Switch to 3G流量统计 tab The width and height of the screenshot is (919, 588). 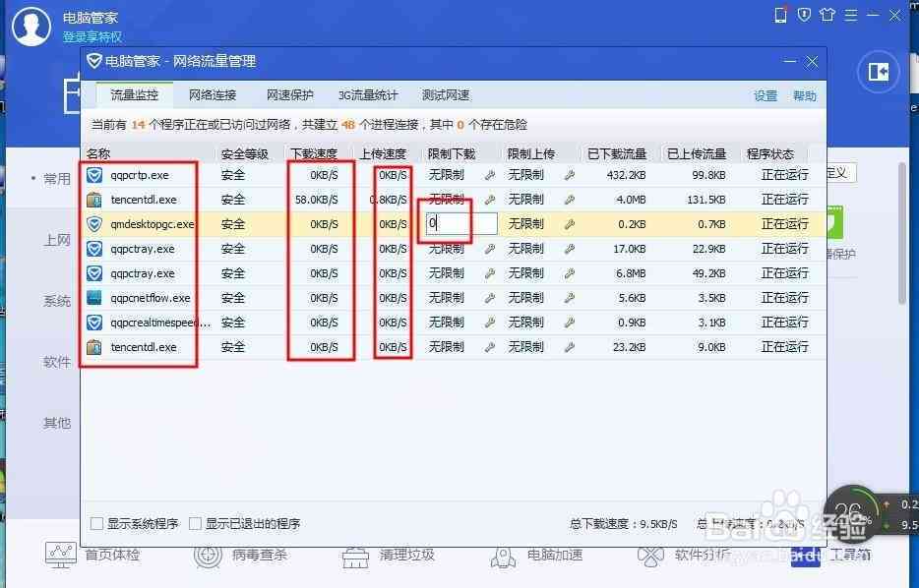tap(368, 94)
